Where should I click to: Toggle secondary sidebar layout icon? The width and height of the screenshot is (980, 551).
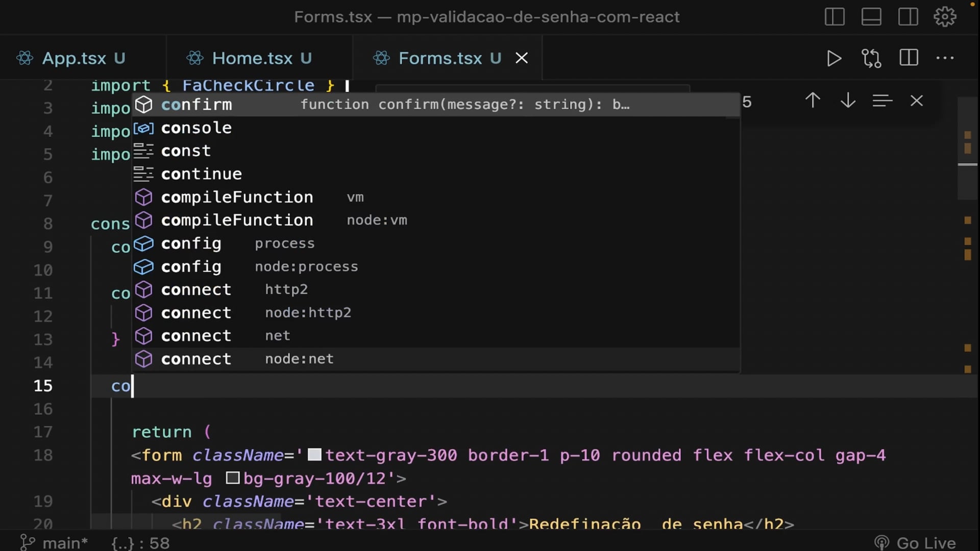tap(908, 17)
